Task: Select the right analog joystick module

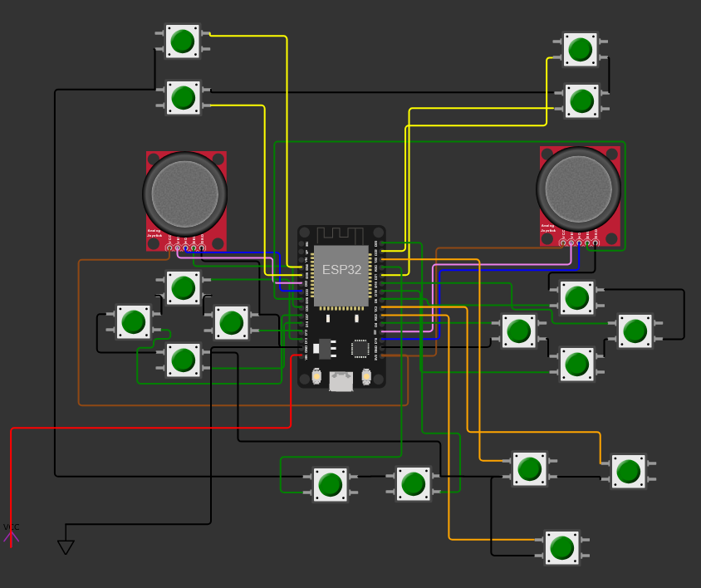Action: pos(580,196)
